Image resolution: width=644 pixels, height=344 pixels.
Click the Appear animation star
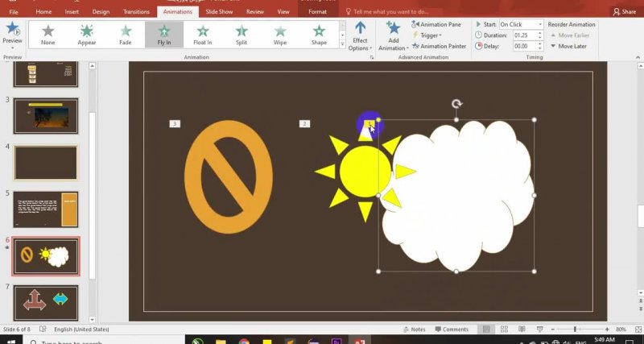click(87, 34)
